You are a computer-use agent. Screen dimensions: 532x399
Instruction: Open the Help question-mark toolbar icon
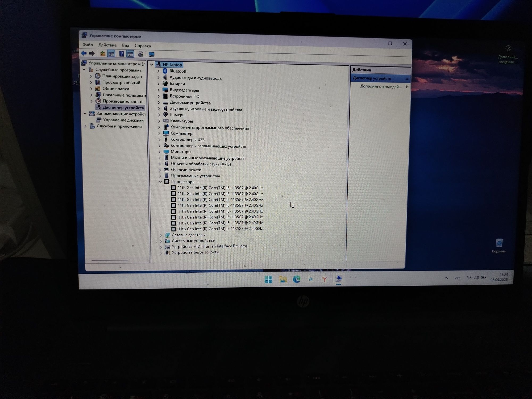(x=122, y=54)
